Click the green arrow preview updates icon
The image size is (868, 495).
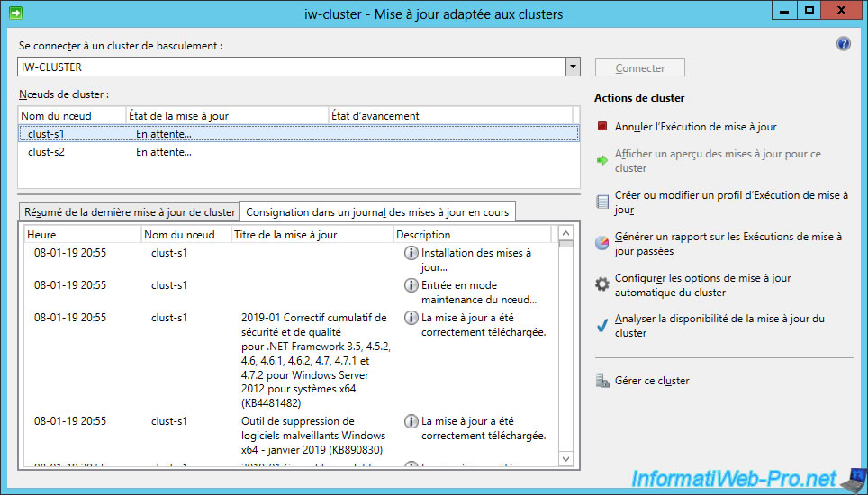click(x=602, y=161)
